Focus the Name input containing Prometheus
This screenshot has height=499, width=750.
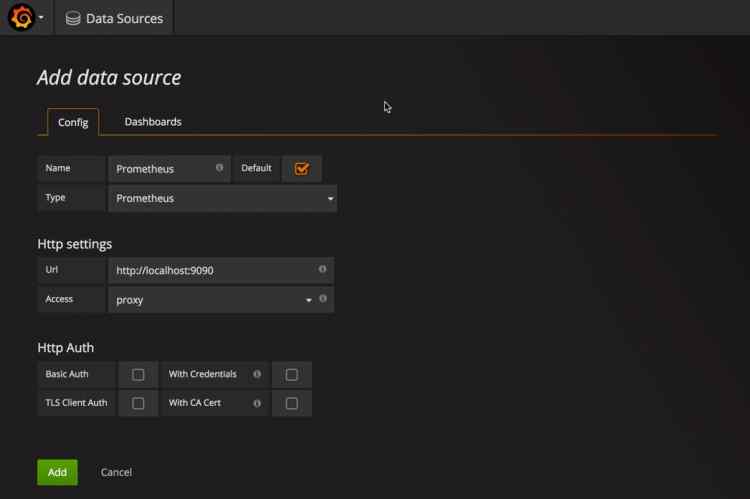point(169,169)
